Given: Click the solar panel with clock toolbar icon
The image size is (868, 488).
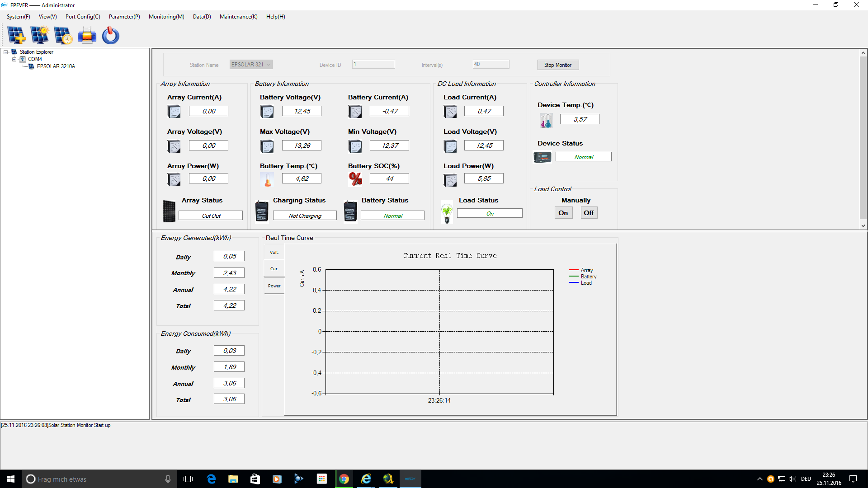Looking at the screenshot, I should coord(63,35).
